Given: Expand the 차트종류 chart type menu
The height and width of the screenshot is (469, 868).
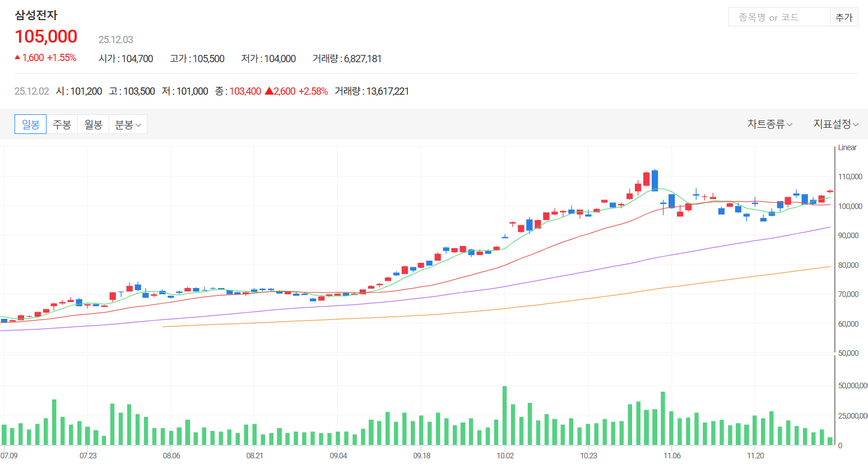Looking at the screenshot, I should click(x=770, y=124).
